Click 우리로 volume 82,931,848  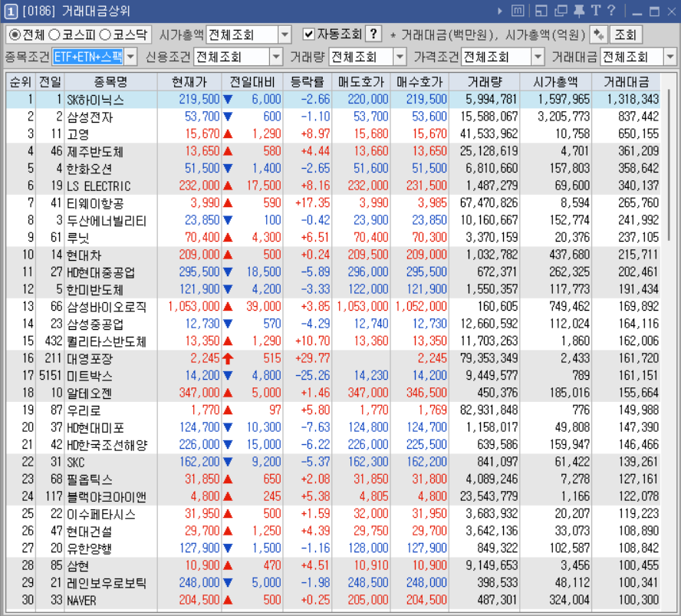489,410
